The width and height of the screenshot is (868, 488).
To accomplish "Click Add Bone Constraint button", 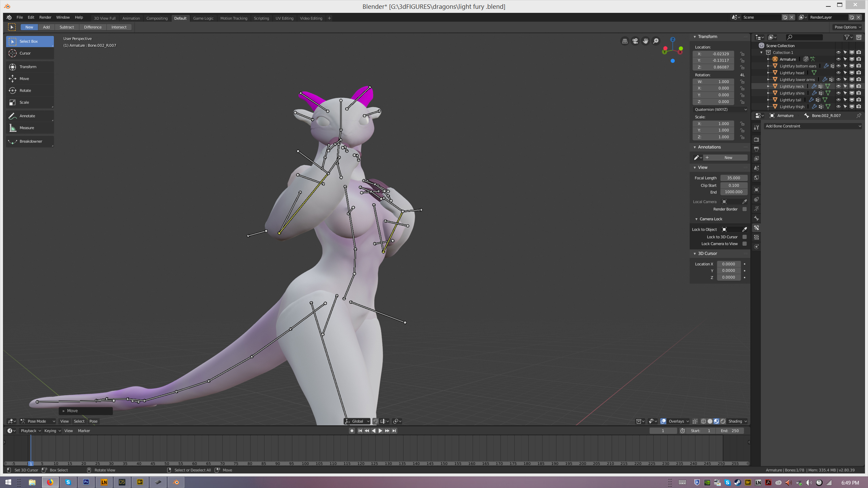I will tap(813, 126).
